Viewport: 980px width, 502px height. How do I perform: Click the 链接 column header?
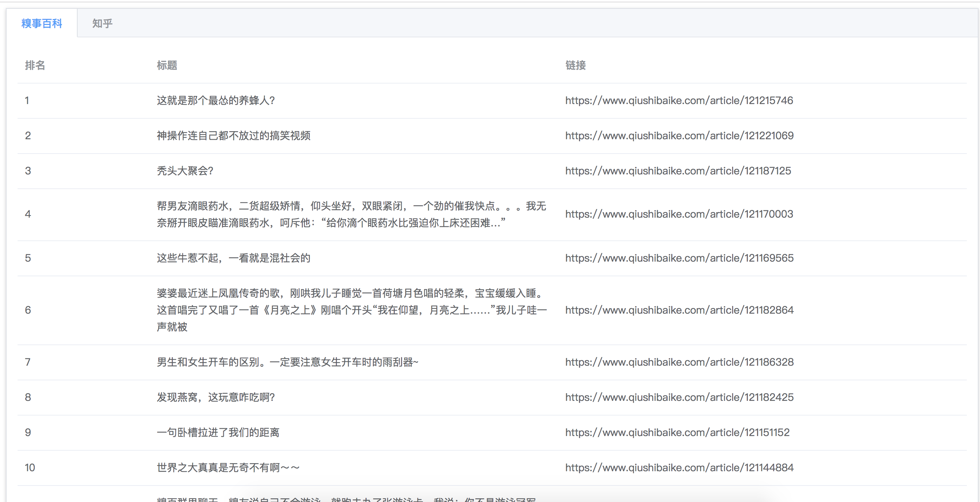pos(575,66)
